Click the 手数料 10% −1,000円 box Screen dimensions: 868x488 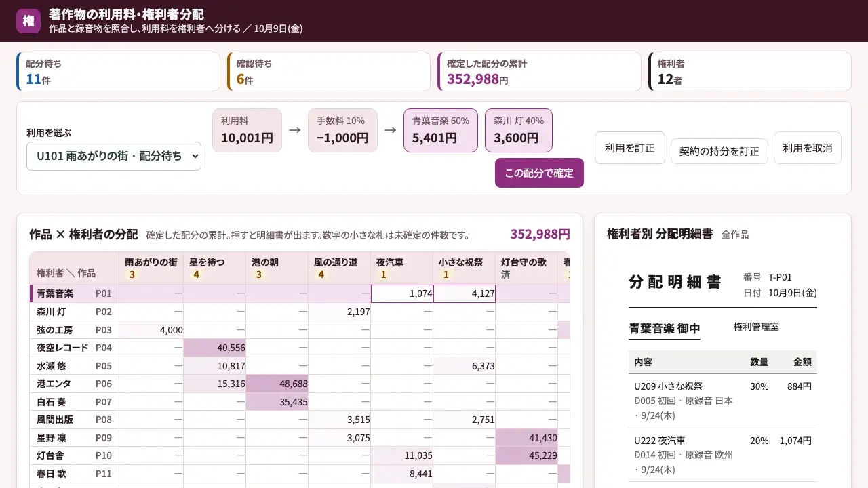coord(342,130)
